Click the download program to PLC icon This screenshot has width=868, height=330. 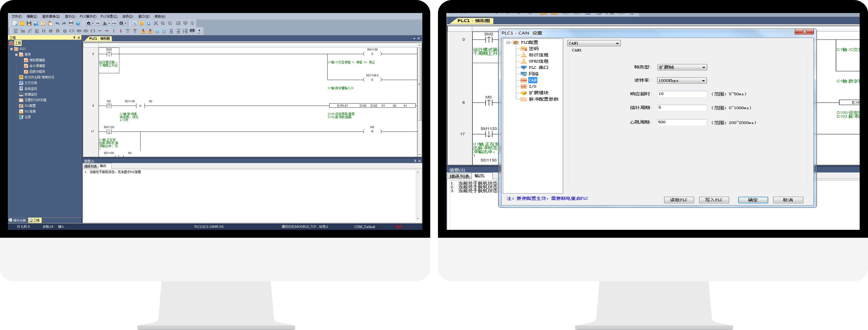pyautogui.click(x=143, y=31)
